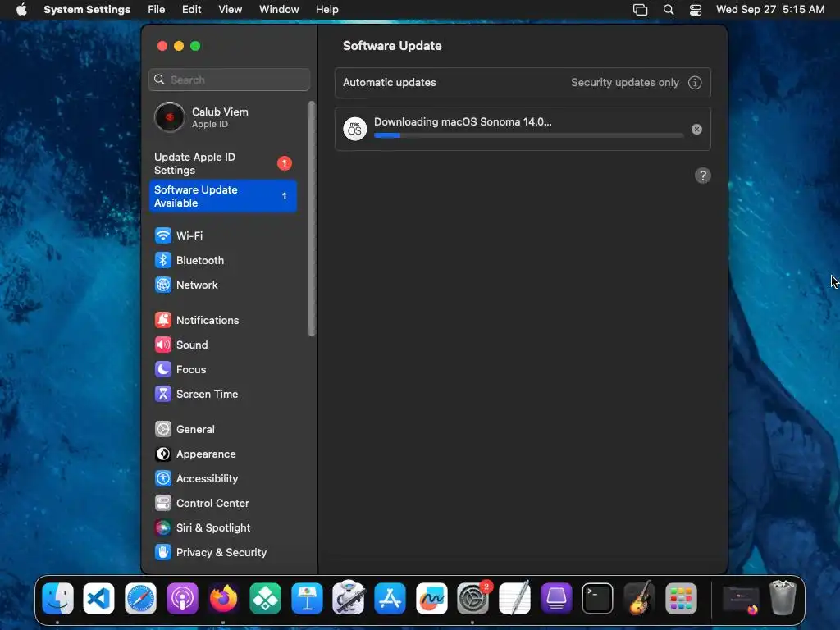The height and width of the screenshot is (630, 840).
Task: Open the View menu
Action: tap(230, 10)
